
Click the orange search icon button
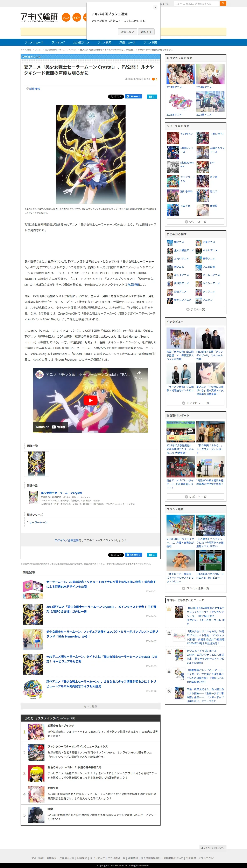(223, 4)
